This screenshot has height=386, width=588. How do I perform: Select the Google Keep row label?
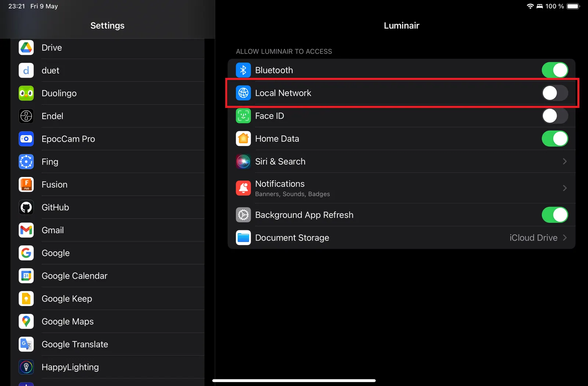(67, 299)
